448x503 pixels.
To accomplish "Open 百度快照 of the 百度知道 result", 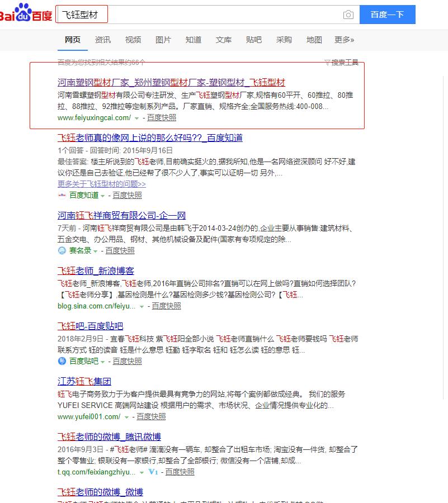I will (x=127, y=195).
